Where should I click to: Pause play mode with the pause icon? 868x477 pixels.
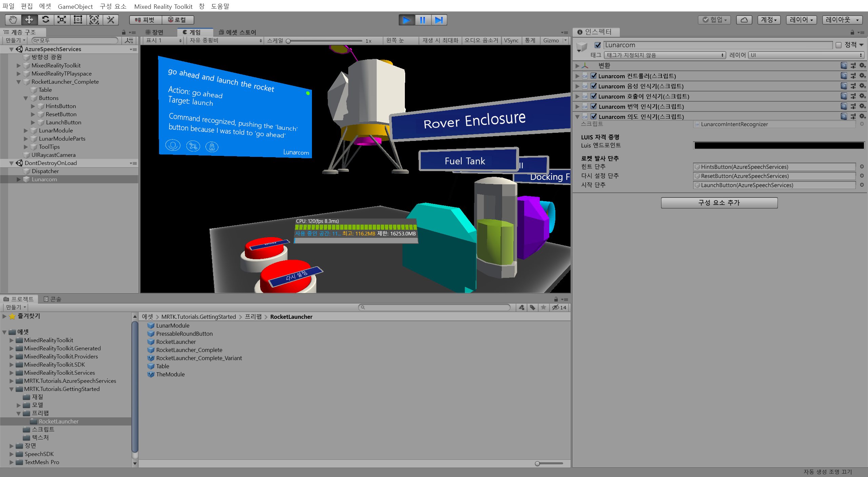point(422,20)
